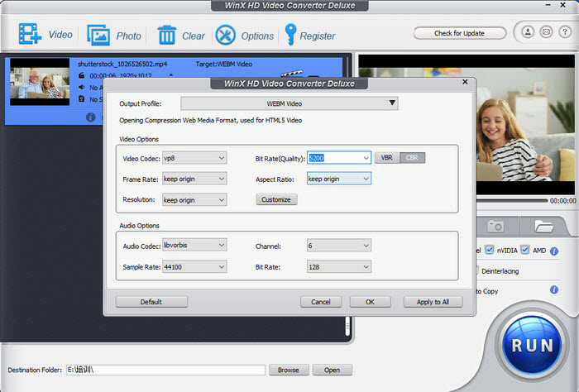Cancel the settings dialog

[321, 302]
